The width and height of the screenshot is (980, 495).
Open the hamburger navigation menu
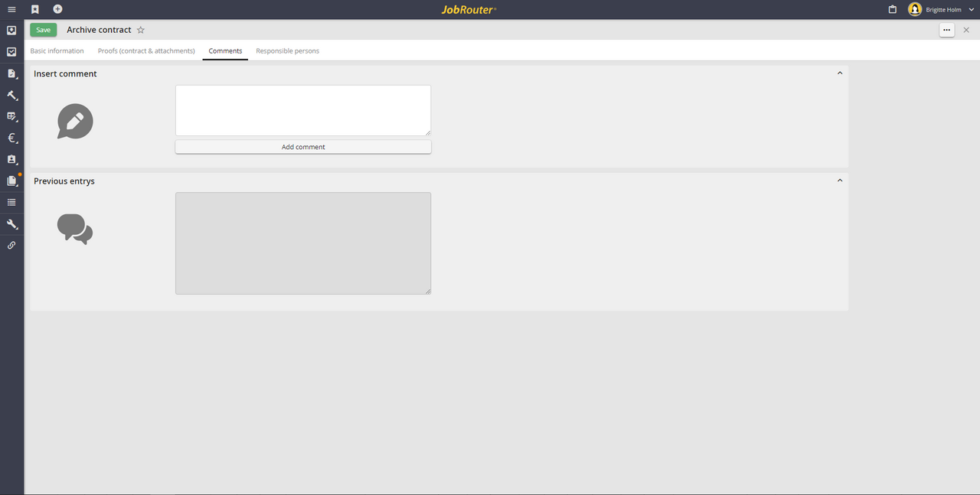[11, 9]
